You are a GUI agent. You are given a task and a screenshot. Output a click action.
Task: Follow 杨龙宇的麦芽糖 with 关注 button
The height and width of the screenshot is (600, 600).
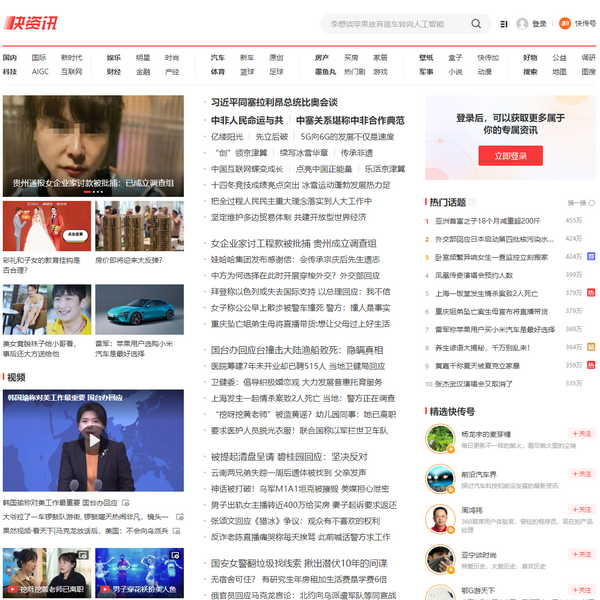click(581, 434)
